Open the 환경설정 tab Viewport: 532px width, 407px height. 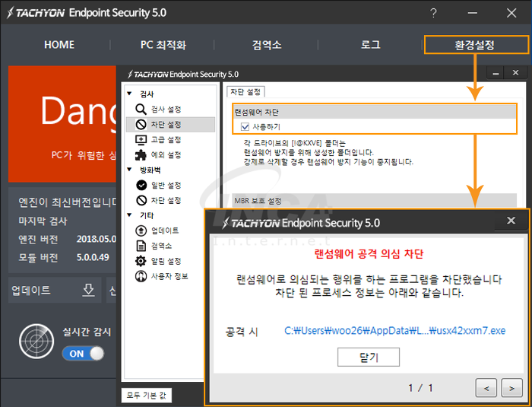point(475,45)
